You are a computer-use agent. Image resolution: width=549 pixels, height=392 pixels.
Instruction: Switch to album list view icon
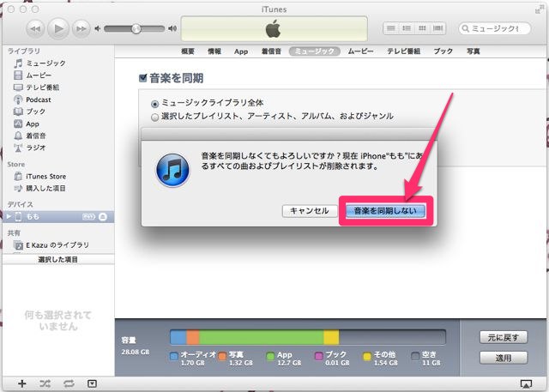(x=407, y=28)
